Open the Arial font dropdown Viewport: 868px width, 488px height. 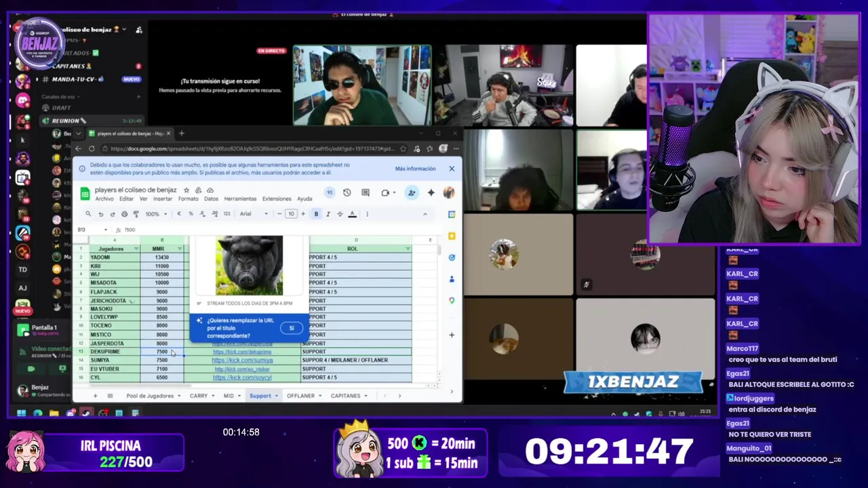tap(254, 214)
